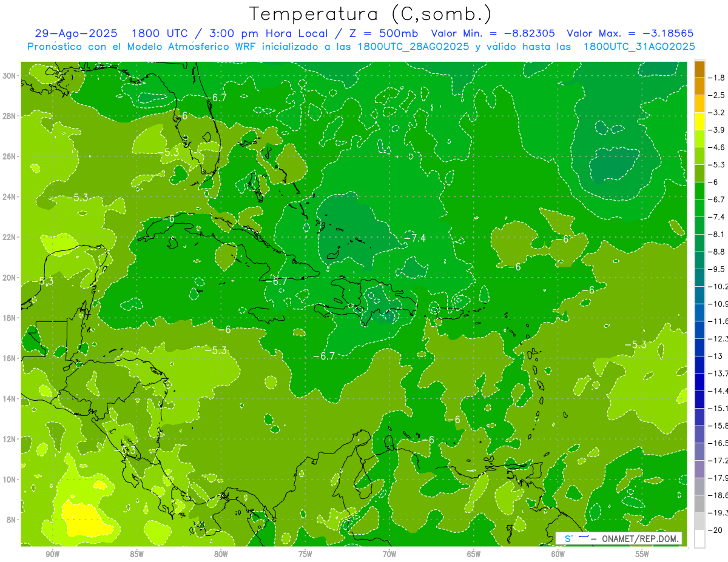The width and height of the screenshot is (728, 562).
Task: Click the '10N' latitude label
Action: [10, 480]
